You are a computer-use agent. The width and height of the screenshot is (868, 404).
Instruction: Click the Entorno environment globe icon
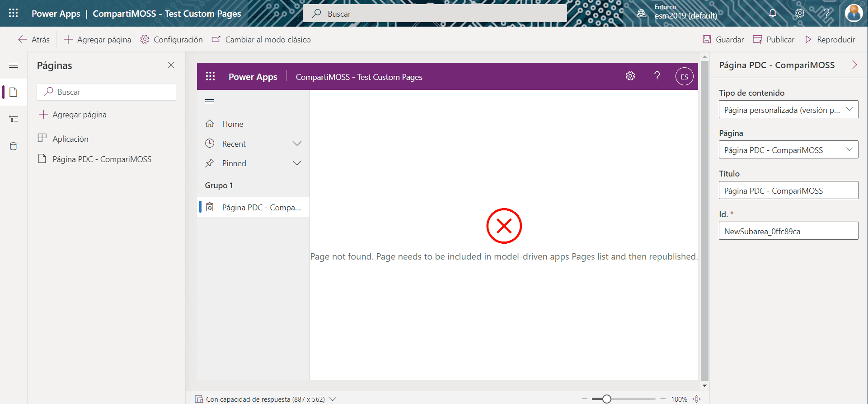pyautogui.click(x=641, y=13)
